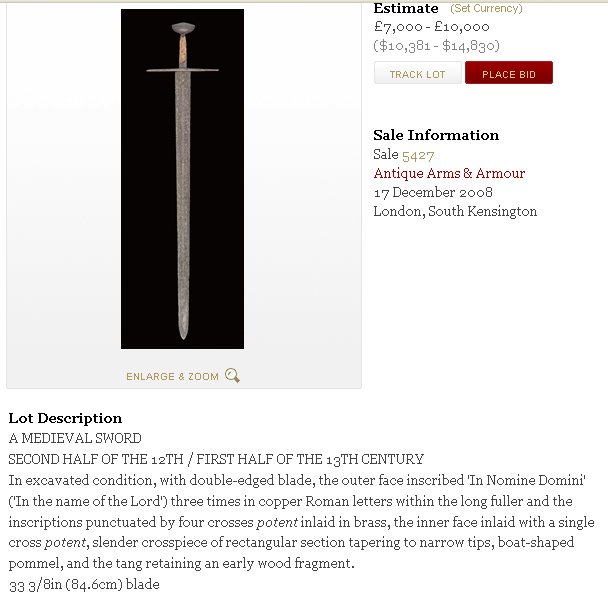Click the magnifying glass zoom icon
This screenshot has width=608, height=602.
(232, 375)
